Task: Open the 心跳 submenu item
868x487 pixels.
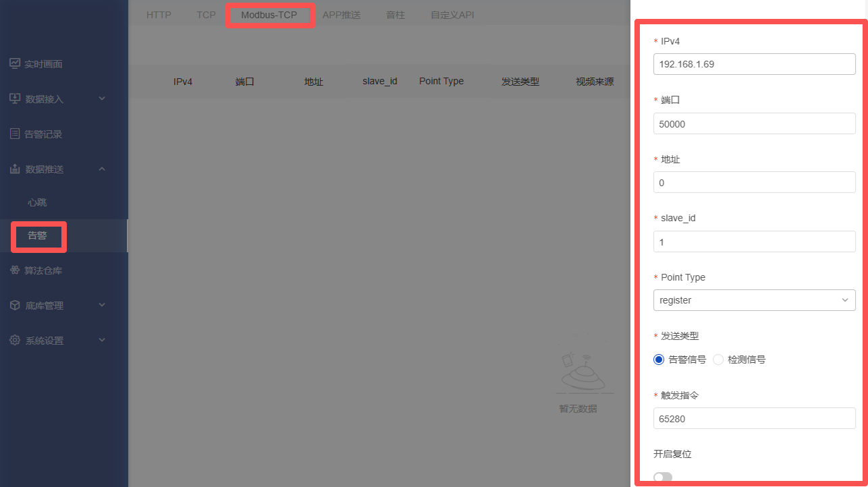Action: 37,202
